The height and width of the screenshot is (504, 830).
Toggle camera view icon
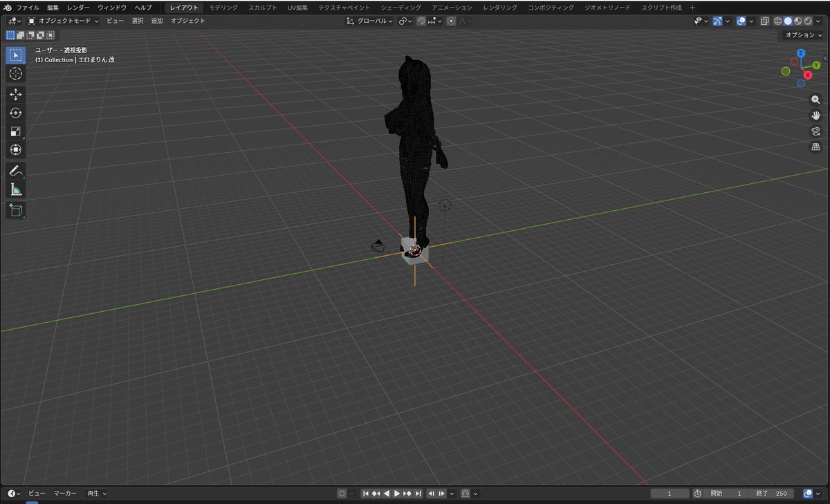click(815, 131)
